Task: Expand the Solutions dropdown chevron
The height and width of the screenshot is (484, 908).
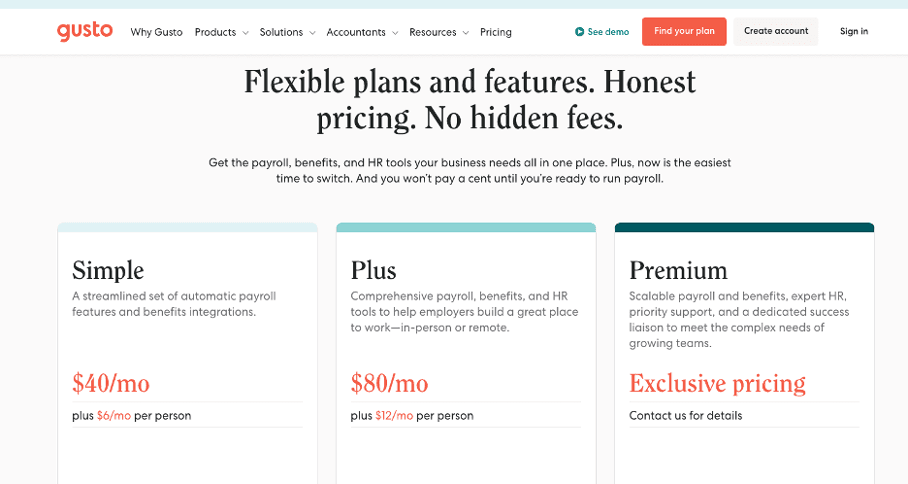Action: [x=312, y=33]
